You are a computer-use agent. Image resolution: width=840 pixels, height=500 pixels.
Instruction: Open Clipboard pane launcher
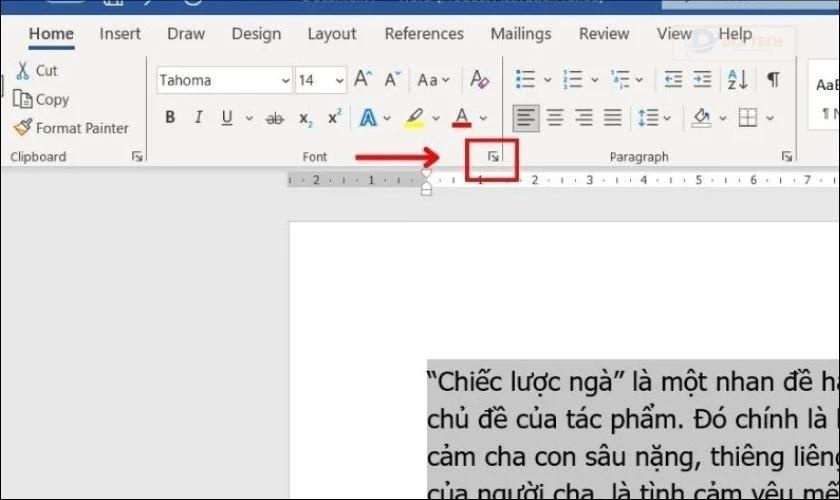(137, 156)
